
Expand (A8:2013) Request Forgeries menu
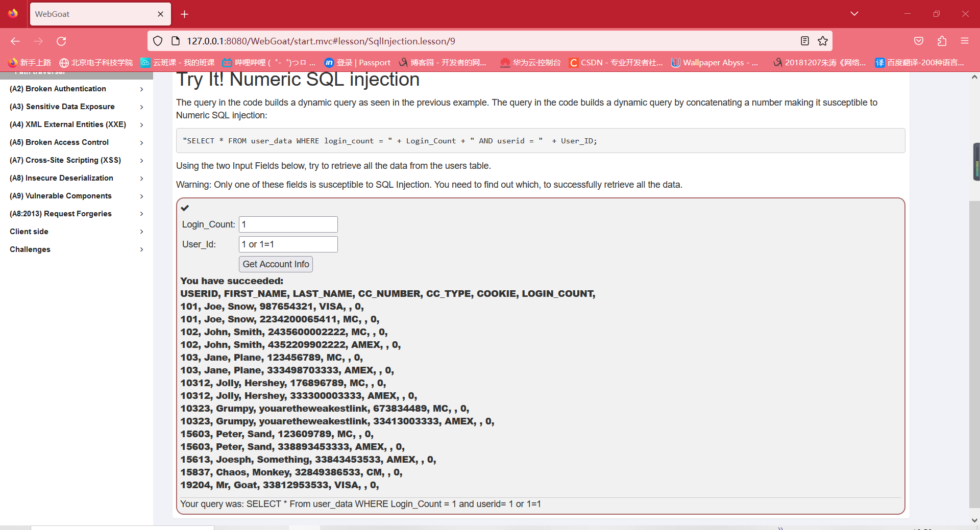click(77, 214)
